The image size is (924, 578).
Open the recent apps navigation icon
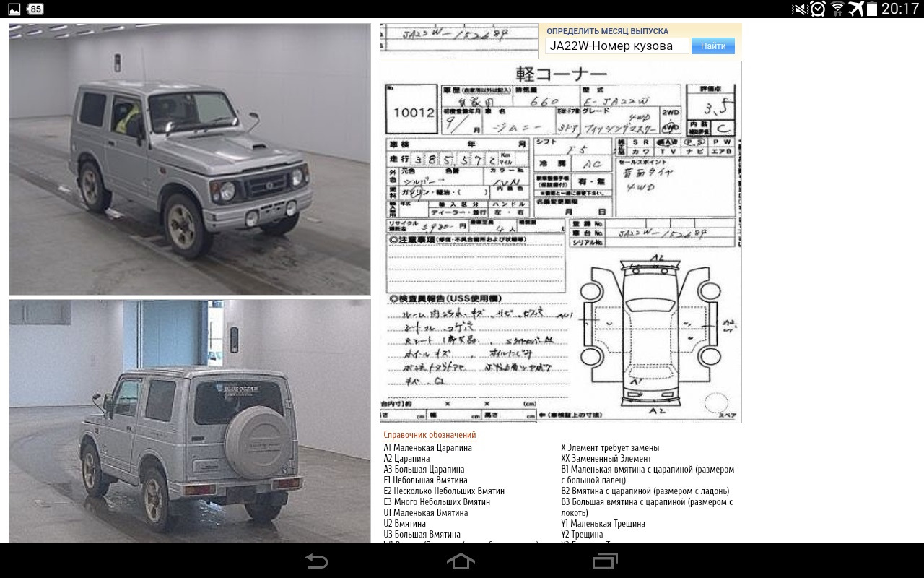[605, 561]
